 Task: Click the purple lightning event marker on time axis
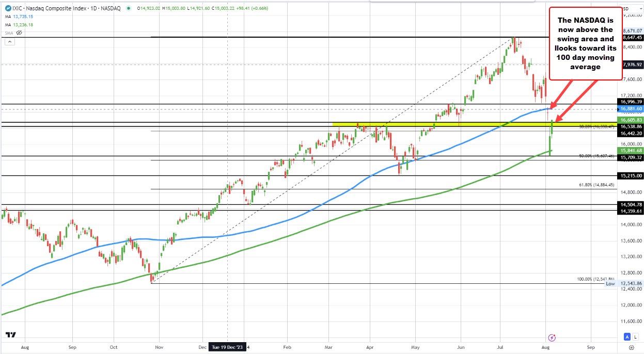pos(552,338)
